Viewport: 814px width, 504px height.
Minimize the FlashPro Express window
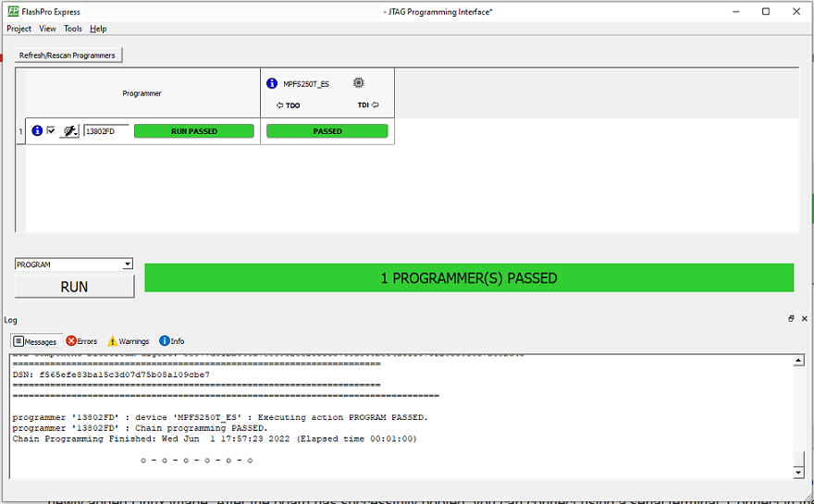735,11
